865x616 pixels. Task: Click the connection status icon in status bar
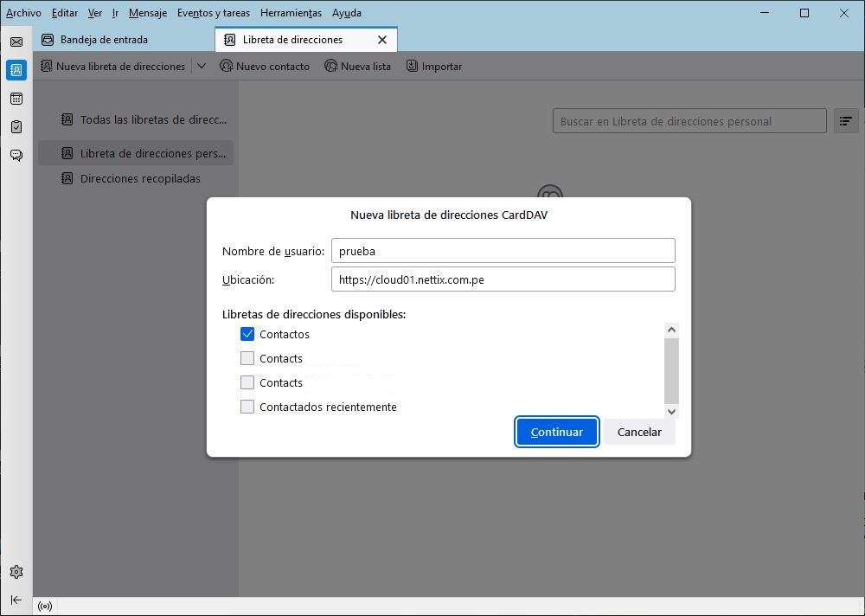pyautogui.click(x=44, y=606)
